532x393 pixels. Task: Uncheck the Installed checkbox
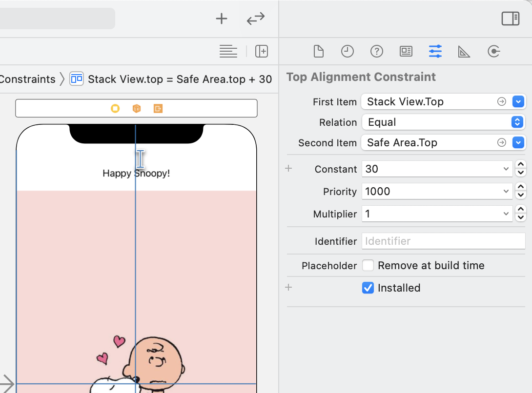pos(368,288)
